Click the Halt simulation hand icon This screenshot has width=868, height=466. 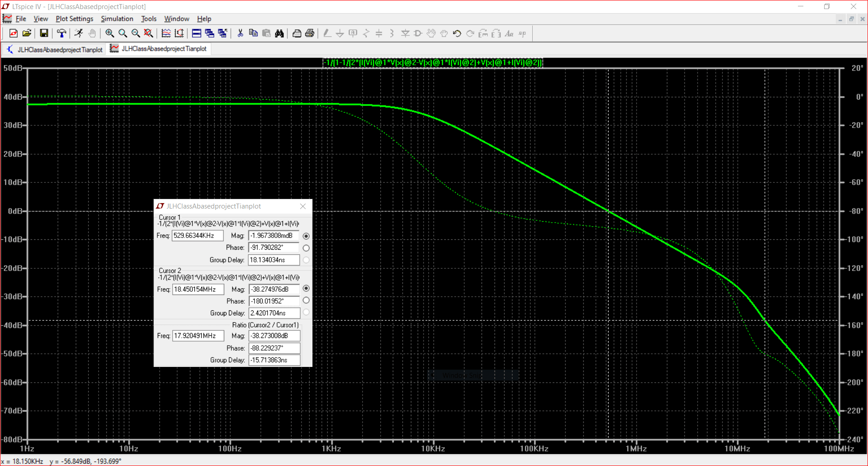tap(92, 33)
